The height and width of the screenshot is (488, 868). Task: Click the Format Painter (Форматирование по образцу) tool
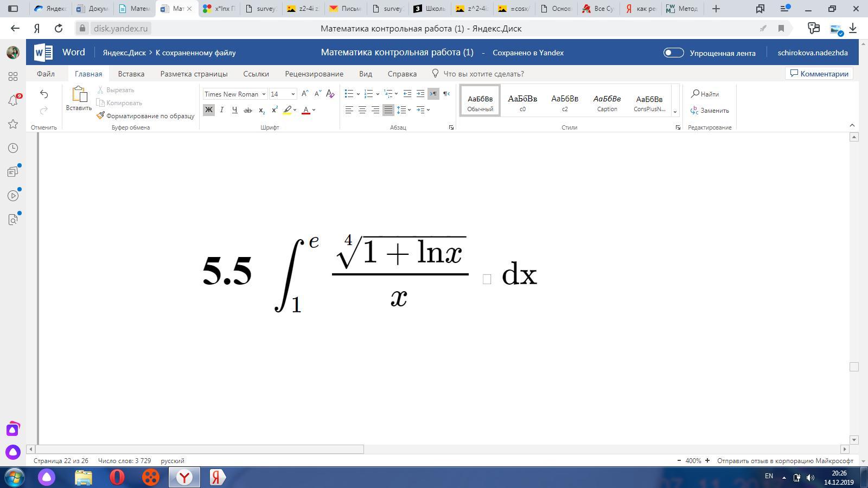(x=145, y=115)
